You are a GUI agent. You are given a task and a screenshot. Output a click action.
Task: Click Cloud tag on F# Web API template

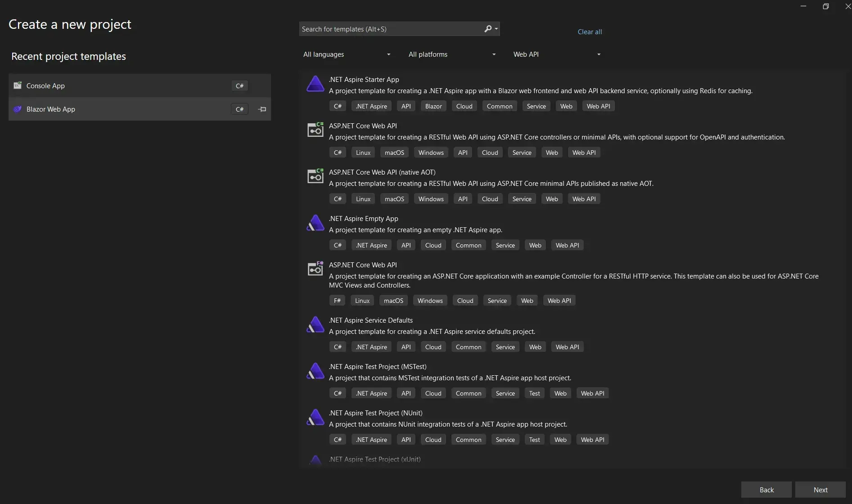(465, 301)
